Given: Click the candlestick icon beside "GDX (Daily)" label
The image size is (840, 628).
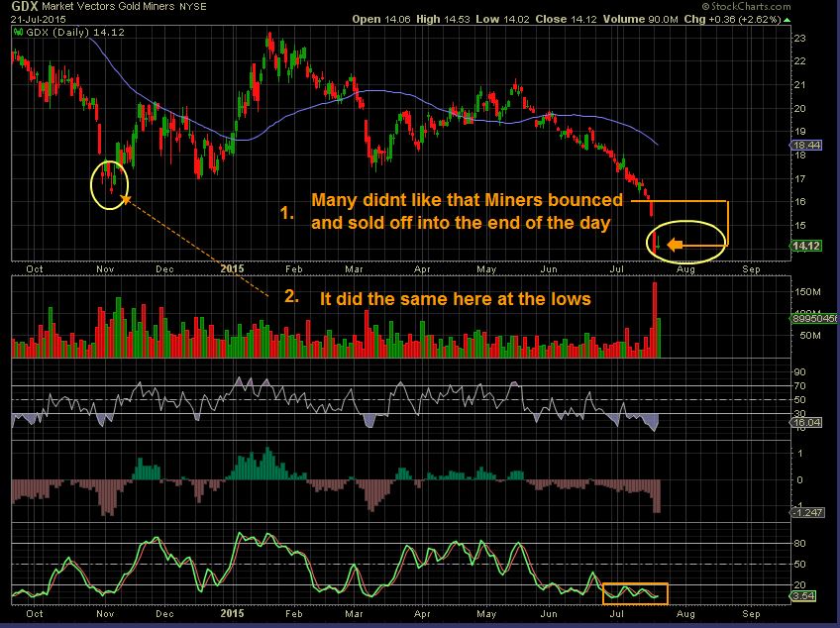Looking at the screenshot, I should click(x=17, y=33).
